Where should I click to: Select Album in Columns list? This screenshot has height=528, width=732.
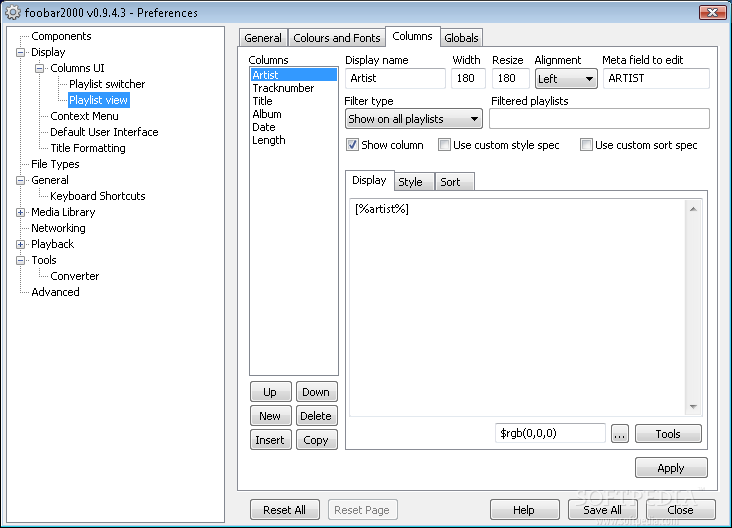tap(294, 114)
